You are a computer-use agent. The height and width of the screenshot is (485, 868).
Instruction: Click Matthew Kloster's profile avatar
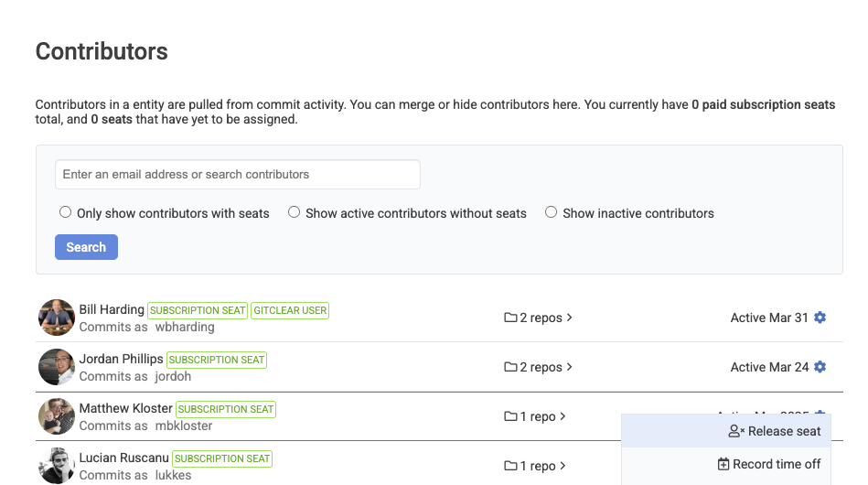(x=57, y=416)
